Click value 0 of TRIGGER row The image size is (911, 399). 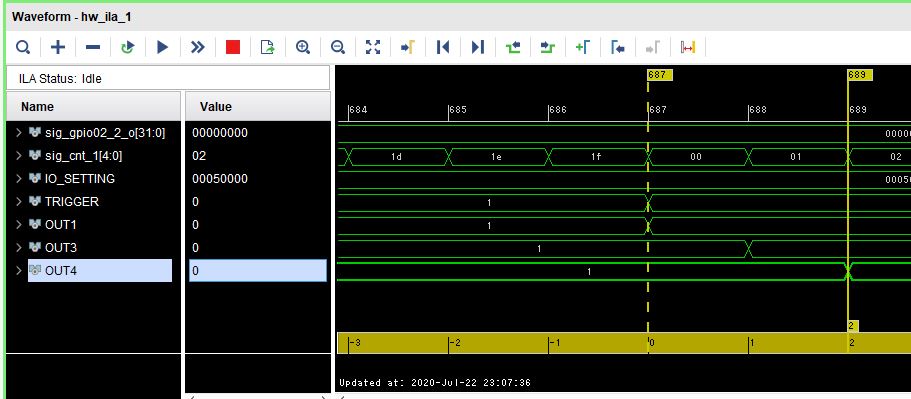pyautogui.click(x=195, y=202)
